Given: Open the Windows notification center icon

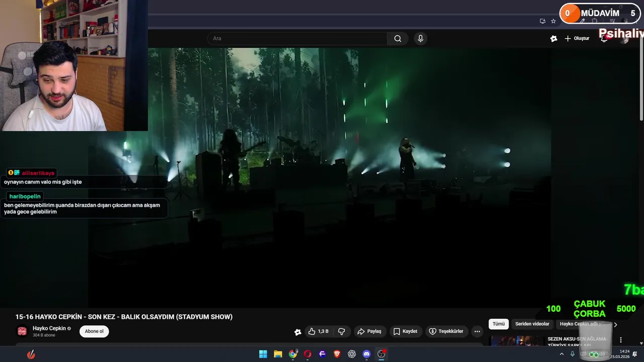Looking at the screenshot, I should (635, 354).
